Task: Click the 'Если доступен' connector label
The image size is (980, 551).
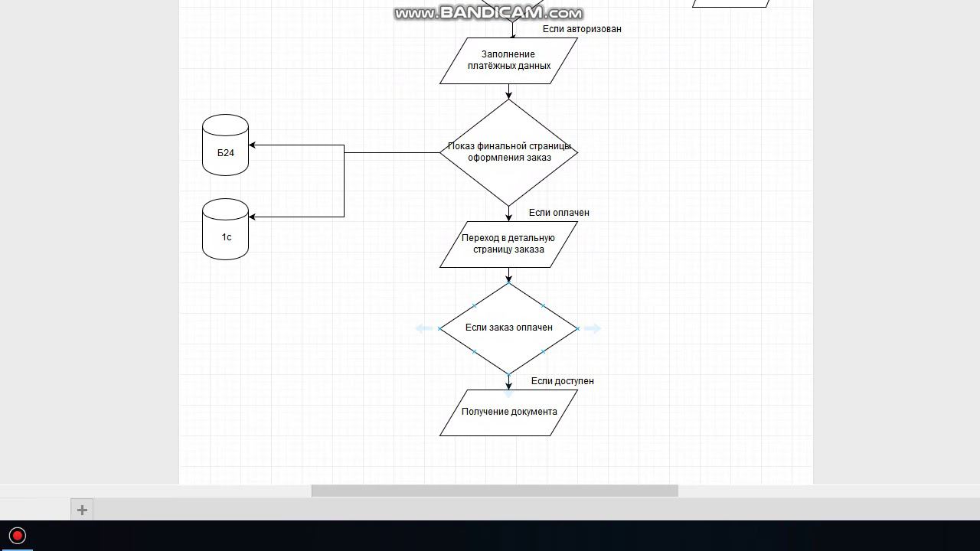Action: tap(563, 381)
